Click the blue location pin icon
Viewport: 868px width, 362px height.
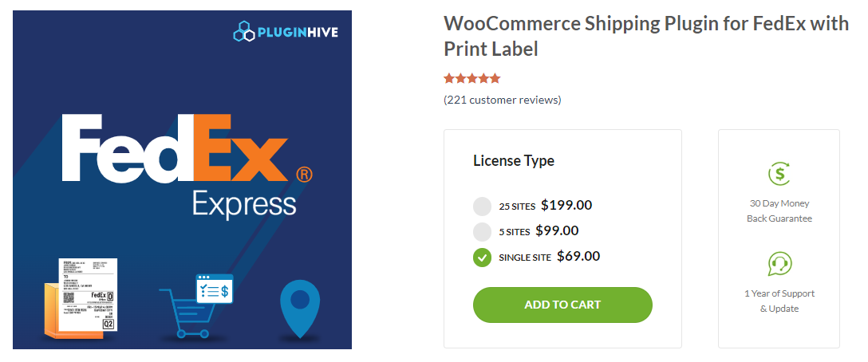(300, 308)
